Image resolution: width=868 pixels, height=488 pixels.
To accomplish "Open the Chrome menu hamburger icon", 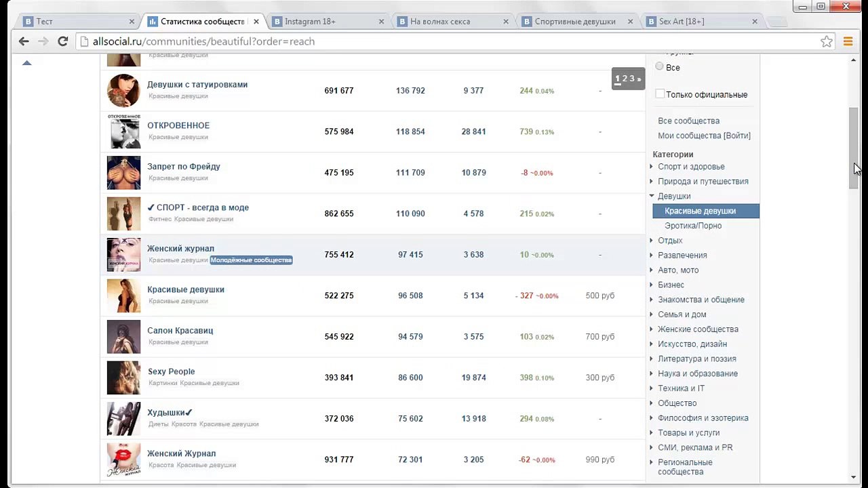I will pyautogui.click(x=848, y=41).
